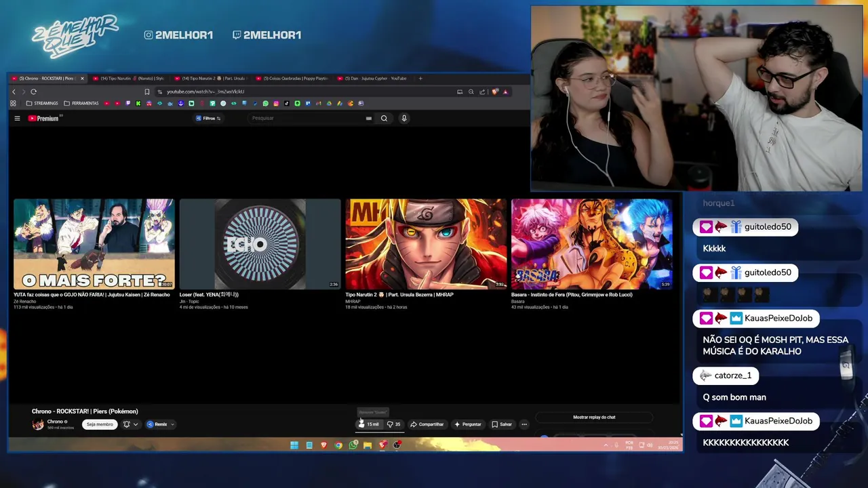The width and height of the screenshot is (868, 488).
Task: Start voice search with the microphone icon
Action: tap(404, 118)
